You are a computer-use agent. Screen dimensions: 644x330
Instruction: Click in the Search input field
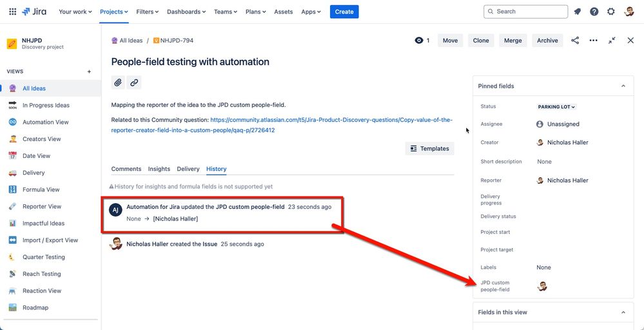pos(526,12)
